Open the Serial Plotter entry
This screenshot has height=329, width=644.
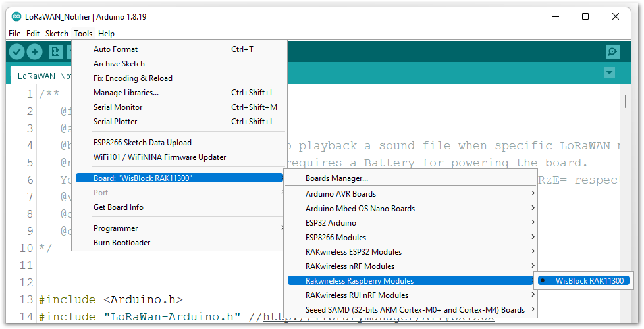click(179, 122)
